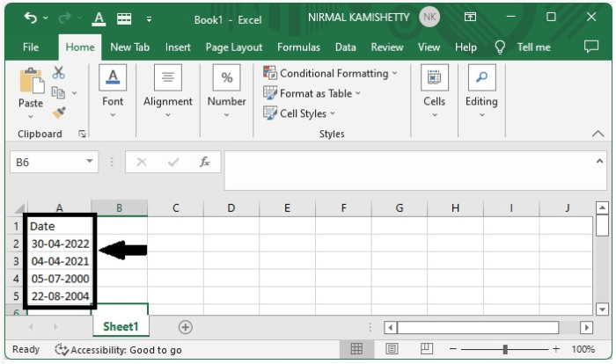Switch to Page Break Preview icon

point(426,349)
